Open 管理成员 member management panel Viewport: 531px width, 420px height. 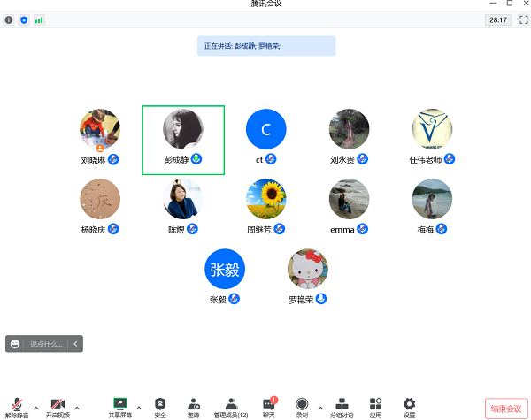(x=231, y=406)
